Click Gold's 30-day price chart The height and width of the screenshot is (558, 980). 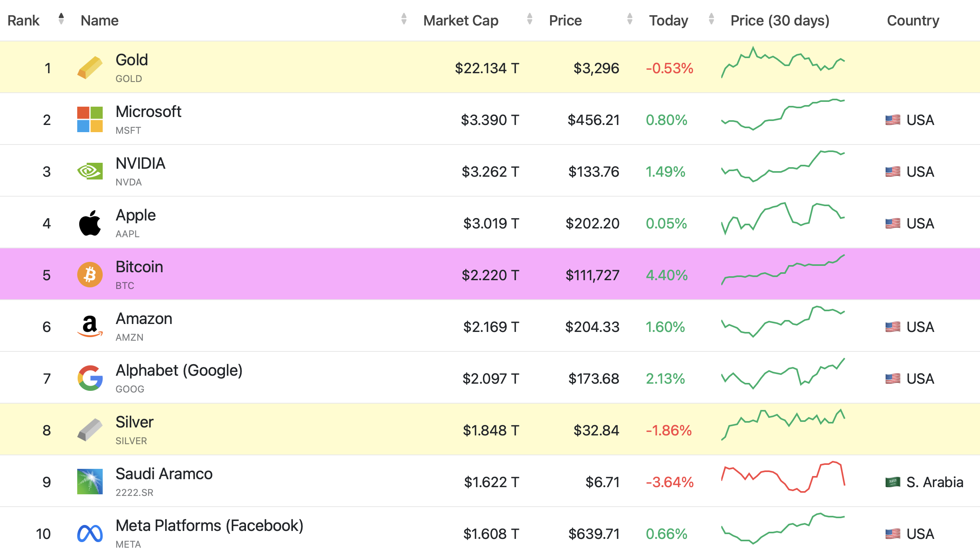coord(783,62)
